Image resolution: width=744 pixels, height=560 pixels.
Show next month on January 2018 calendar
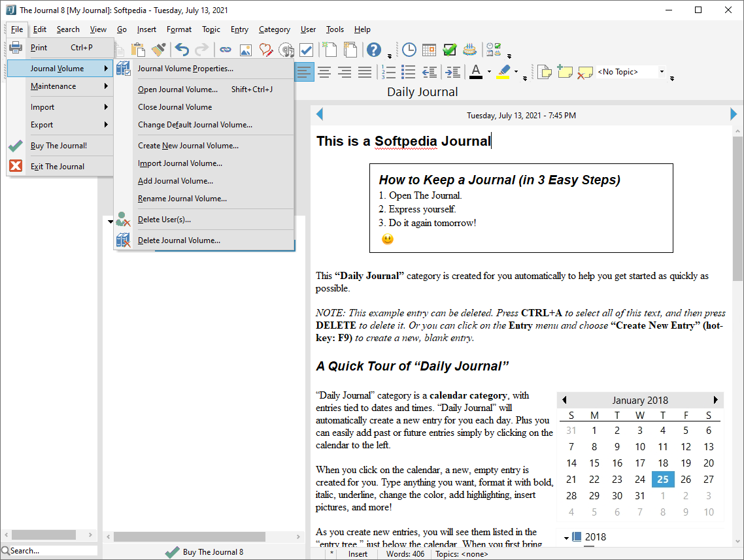point(715,400)
